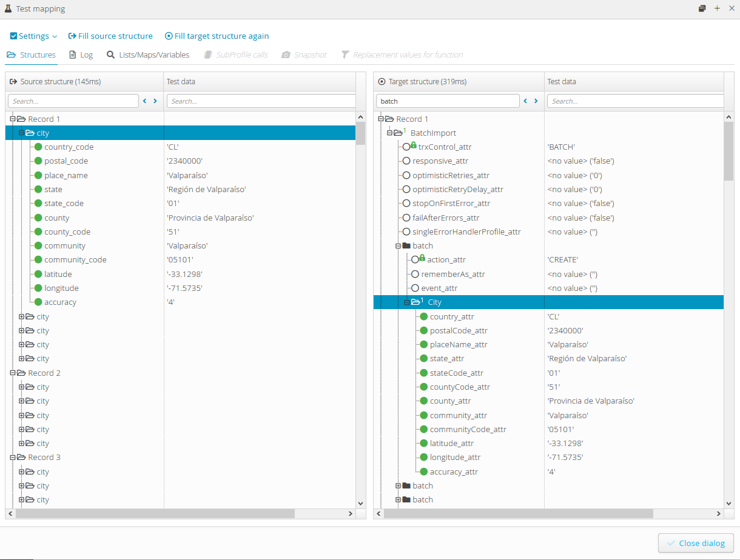This screenshot has height=560, width=740.
Task: Click green dot icon of longitude_attr
Action: pos(424,457)
